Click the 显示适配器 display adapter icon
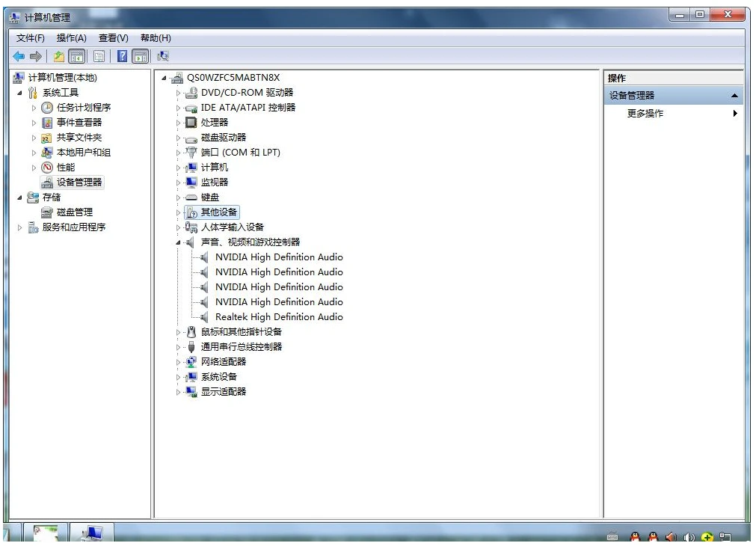 coord(191,392)
